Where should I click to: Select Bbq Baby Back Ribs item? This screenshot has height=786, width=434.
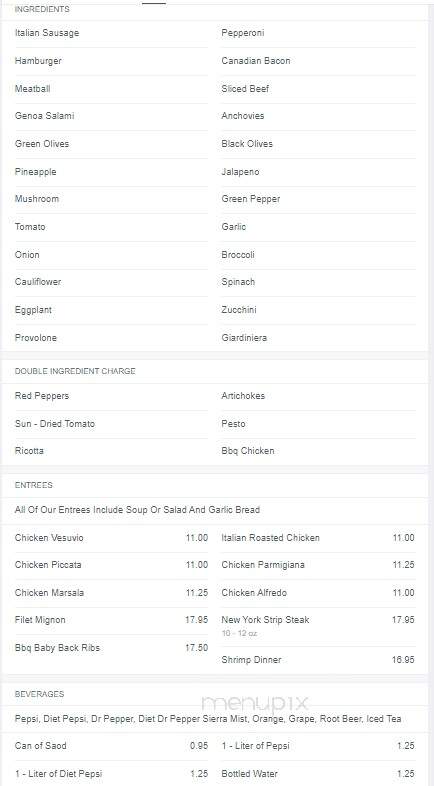111,648
